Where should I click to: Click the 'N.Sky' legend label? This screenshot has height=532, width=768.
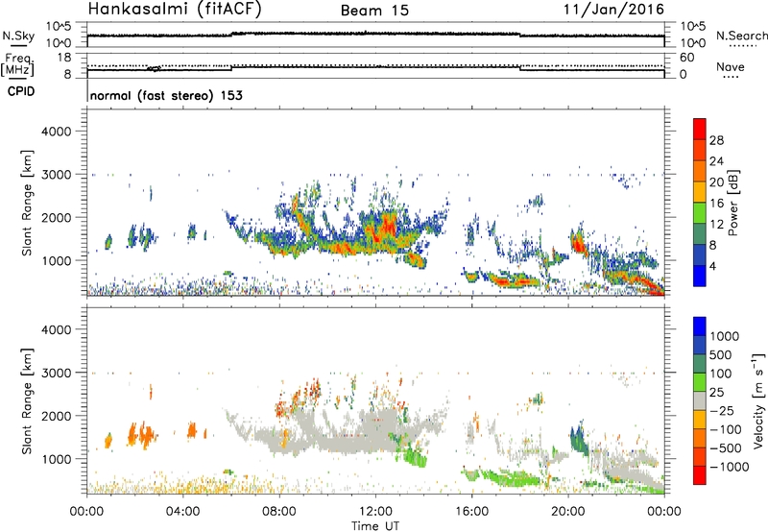tap(18, 36)
